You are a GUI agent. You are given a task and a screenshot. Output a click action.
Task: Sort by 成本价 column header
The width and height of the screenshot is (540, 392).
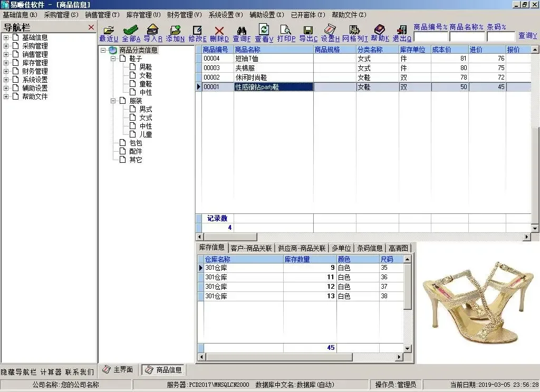[449, 50]
